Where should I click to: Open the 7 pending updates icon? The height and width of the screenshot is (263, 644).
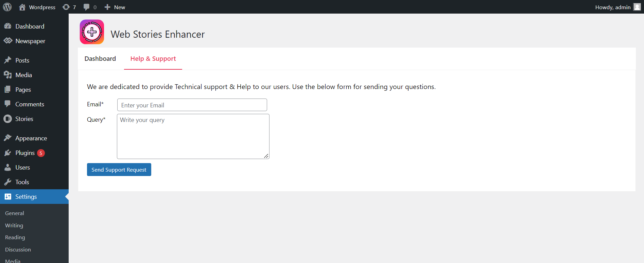(69, 7)
